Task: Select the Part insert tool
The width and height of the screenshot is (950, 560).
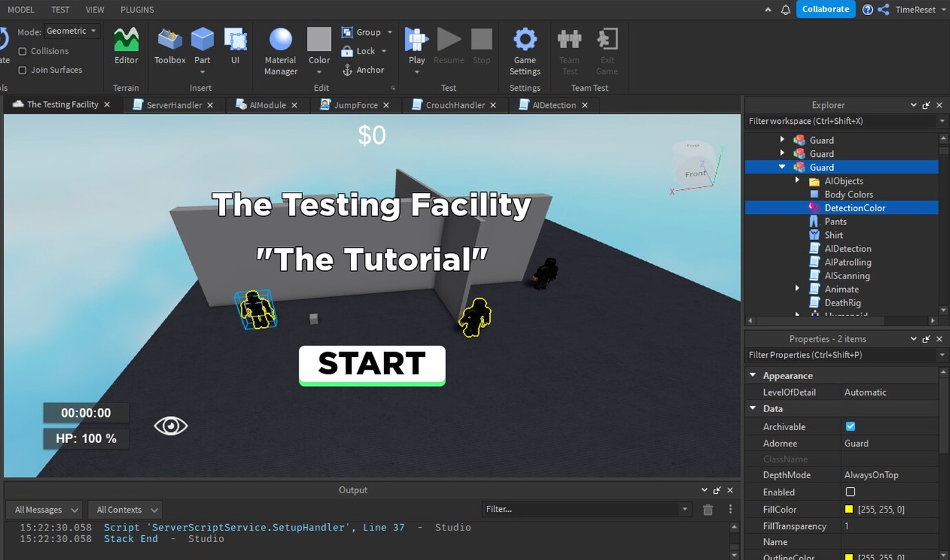Action: tap(202, 41)
